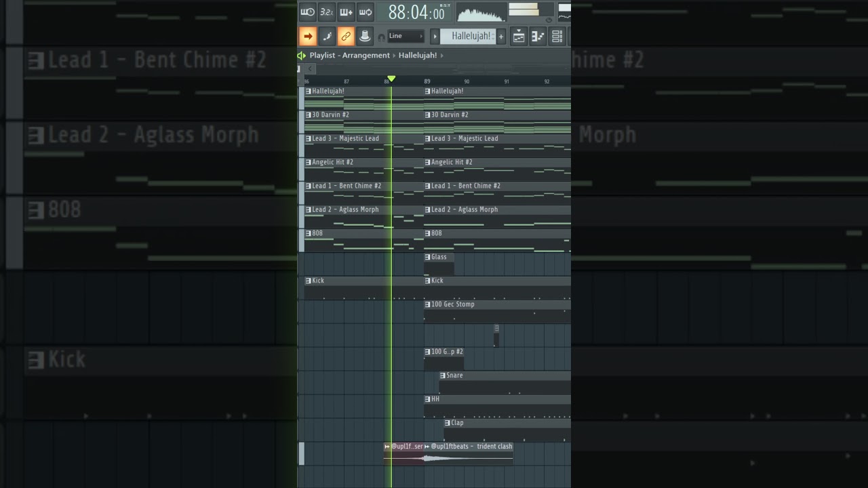Click the Playlist speaker options icon

point(302,56)
